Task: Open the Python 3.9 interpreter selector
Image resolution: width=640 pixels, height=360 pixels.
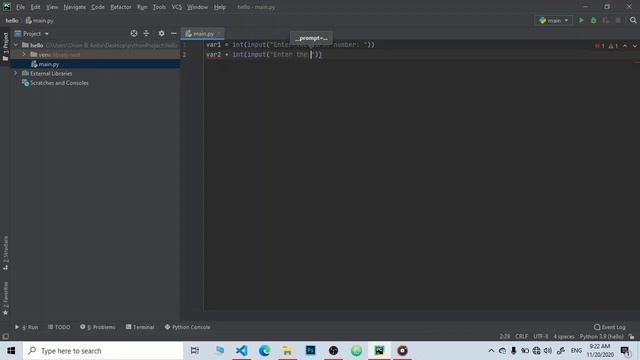Action: click(x=602, y=336)
